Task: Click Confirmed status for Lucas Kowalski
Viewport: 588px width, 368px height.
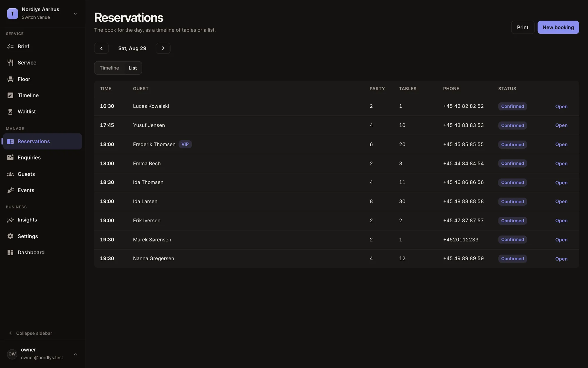Action: (512, 106)
